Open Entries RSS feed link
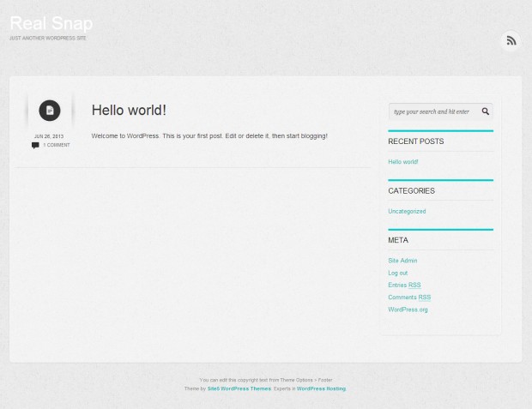This screenshot has height=409, width=532. point(404,285)
